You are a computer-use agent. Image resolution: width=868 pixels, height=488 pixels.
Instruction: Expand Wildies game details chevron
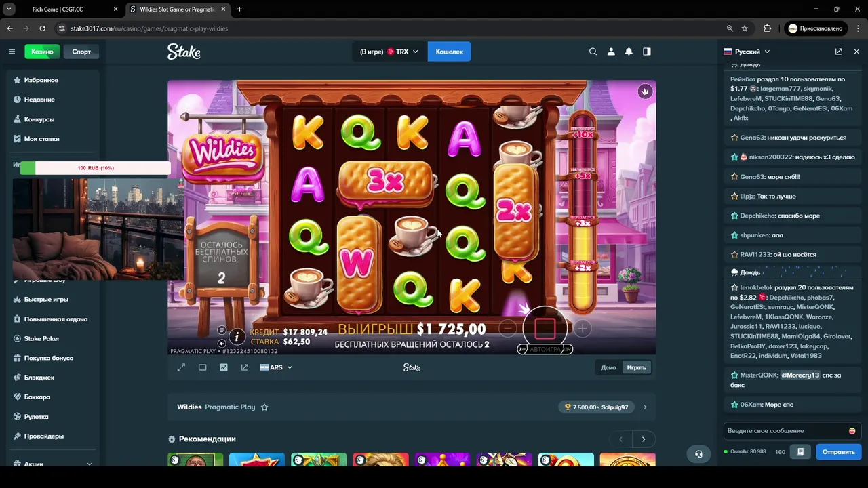pos(645,407)
